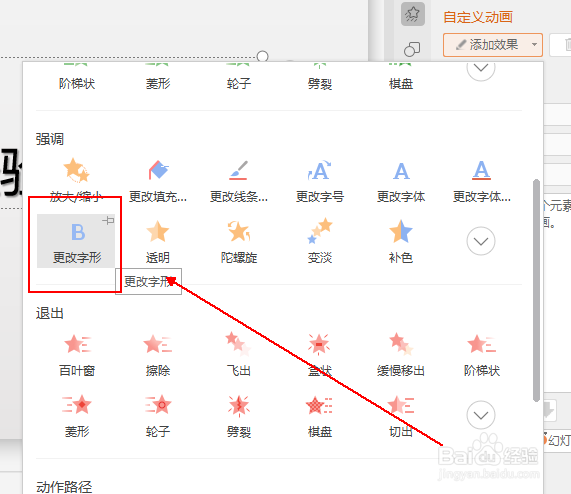The width and height of the screenshot is (571, 494).
Task: Open the custom animation star panel icon
Action: (413, 14)
